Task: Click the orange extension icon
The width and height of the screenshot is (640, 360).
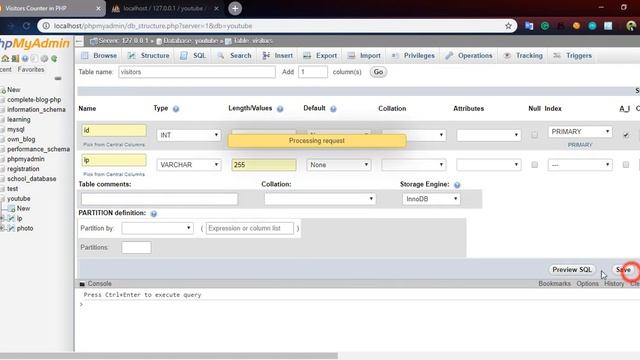Action: (576, 26)
